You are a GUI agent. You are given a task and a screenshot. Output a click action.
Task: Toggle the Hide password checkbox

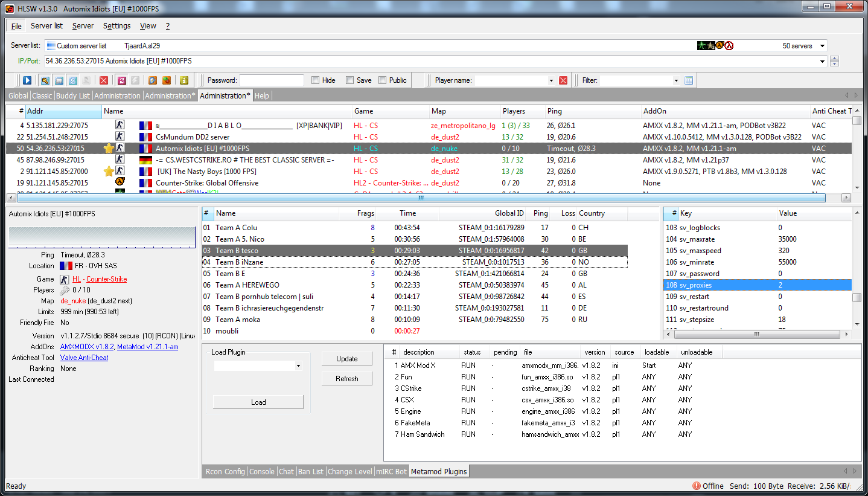click(315, 80)
